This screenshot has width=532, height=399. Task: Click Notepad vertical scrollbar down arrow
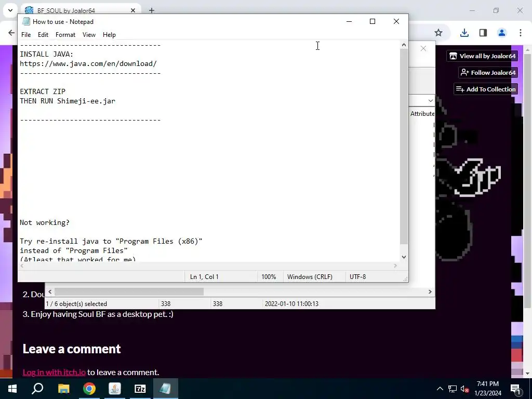[x=404, y=257]
